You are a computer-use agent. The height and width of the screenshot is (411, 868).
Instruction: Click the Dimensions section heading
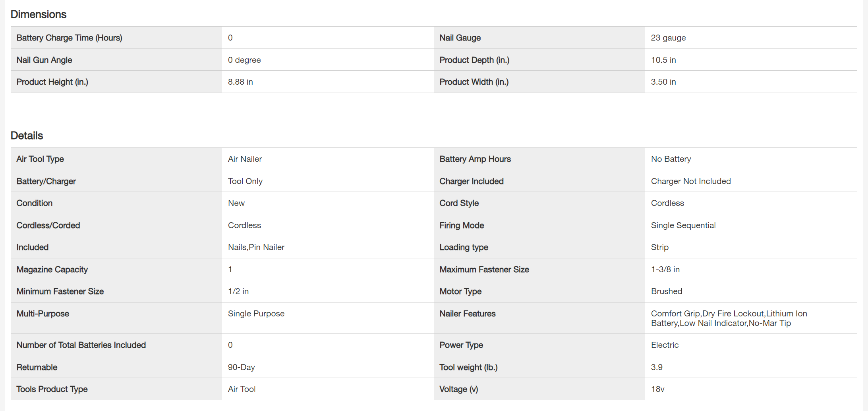pos(39,14)
